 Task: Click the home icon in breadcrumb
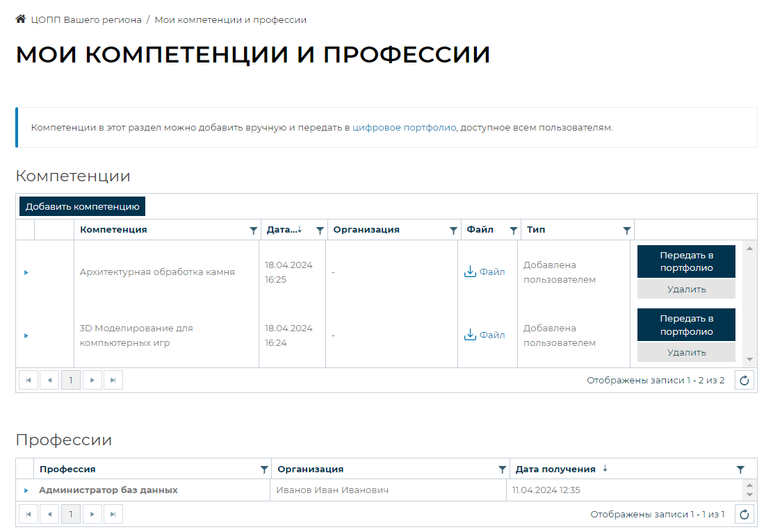21,19
